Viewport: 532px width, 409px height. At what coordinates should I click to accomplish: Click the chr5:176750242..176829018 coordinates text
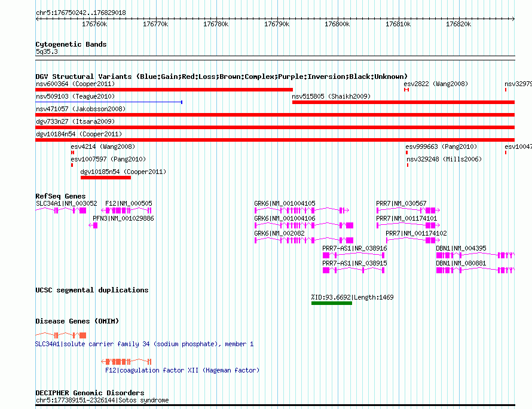81,13
